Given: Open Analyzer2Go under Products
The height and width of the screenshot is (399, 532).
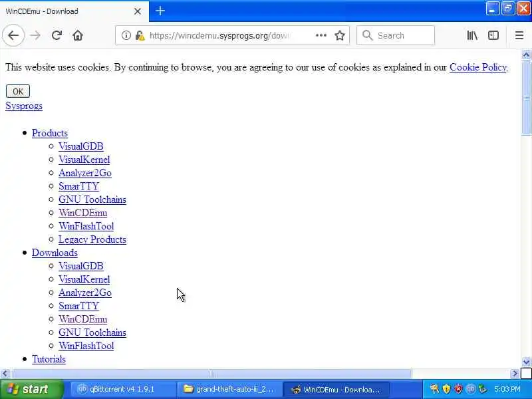Looking at the screenshot, I should click(85, 173).
